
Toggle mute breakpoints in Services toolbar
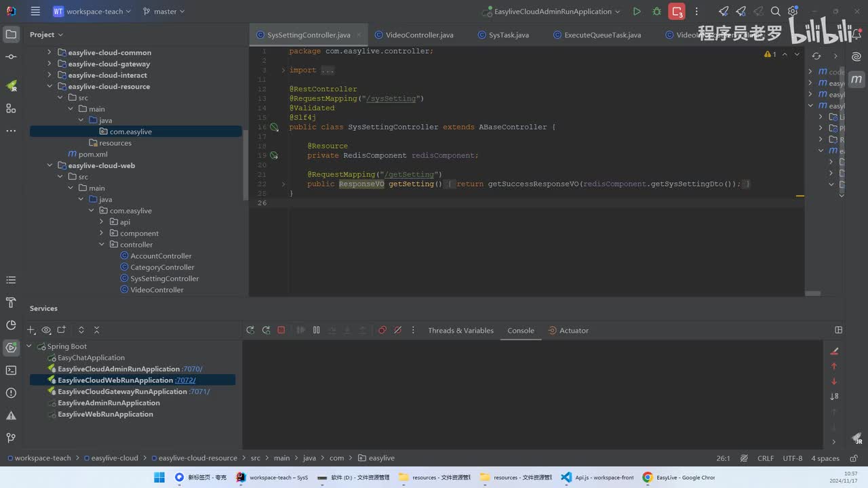point(397,330)
